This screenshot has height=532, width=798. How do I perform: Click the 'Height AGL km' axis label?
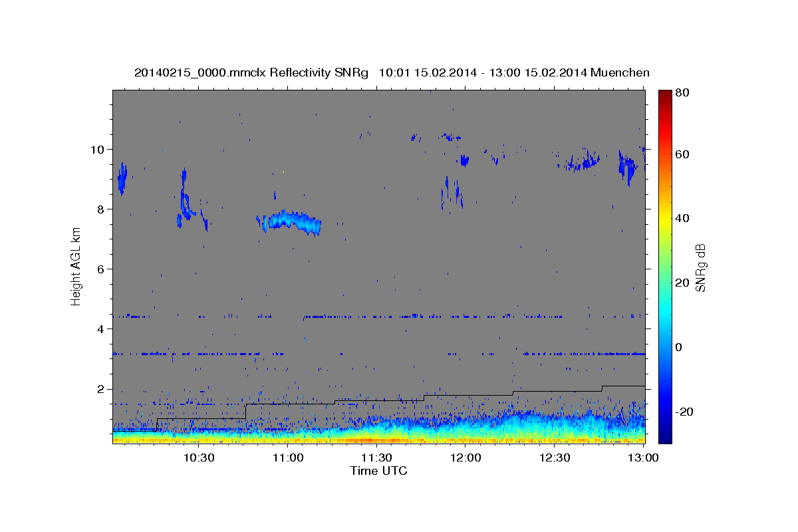point(76,267)
